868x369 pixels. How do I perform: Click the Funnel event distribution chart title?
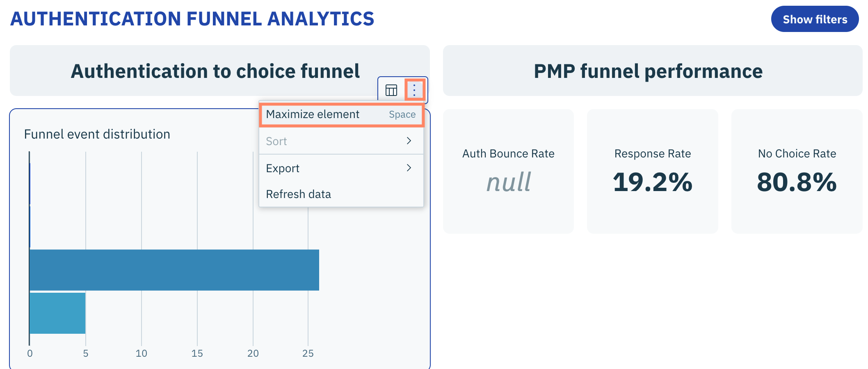(x=97, y=134)
